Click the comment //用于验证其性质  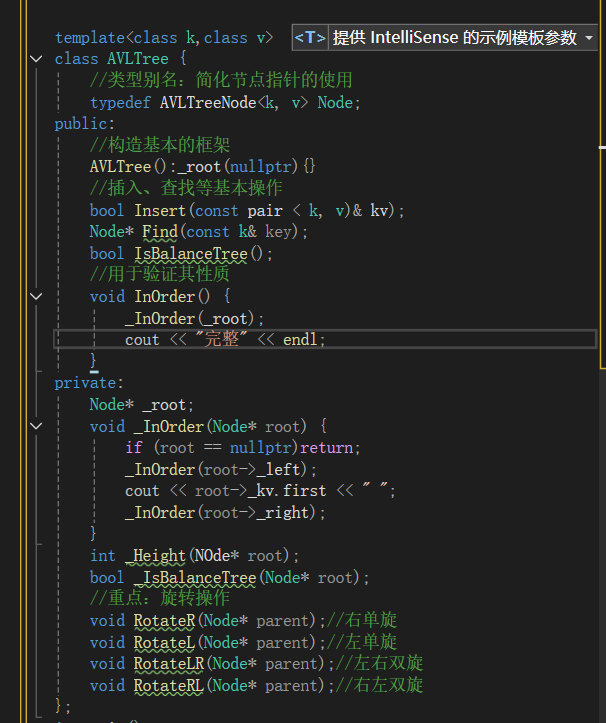160,274
